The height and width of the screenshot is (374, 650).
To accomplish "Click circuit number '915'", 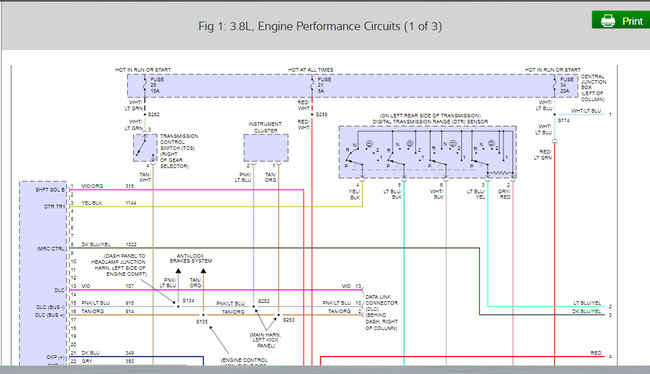I will (x=130, y=303).
